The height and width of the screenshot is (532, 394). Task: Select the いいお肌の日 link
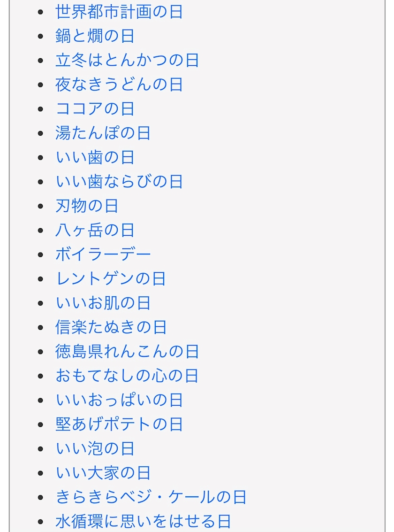103,303
